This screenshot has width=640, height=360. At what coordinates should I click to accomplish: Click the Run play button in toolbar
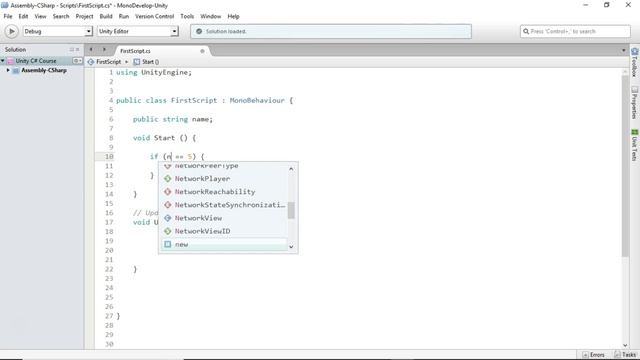tap(11, 31)
